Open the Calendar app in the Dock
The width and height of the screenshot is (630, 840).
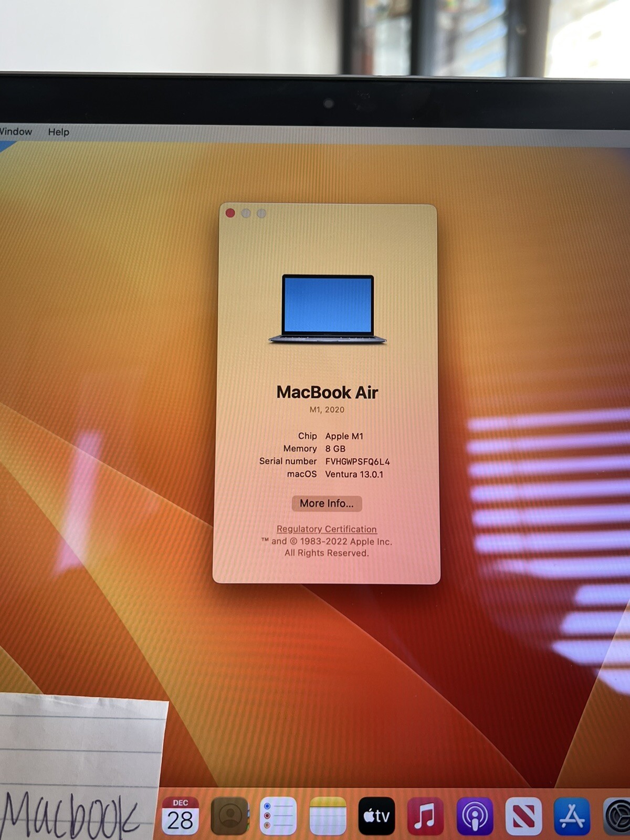(x=180, y=816)
